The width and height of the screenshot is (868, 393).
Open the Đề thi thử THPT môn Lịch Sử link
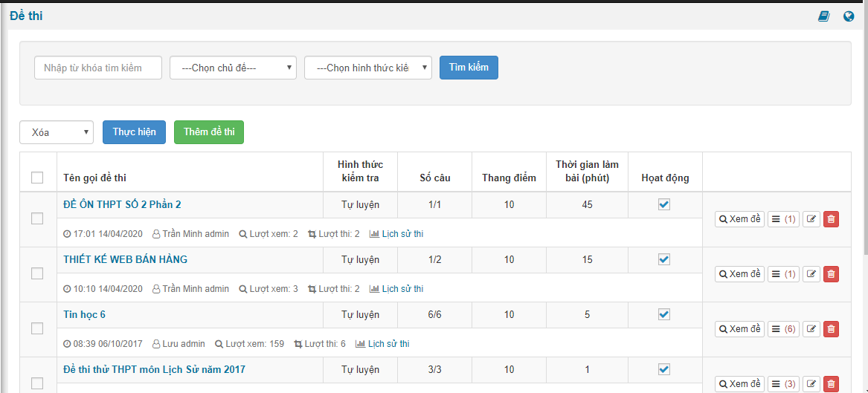[x=154, y=369]
